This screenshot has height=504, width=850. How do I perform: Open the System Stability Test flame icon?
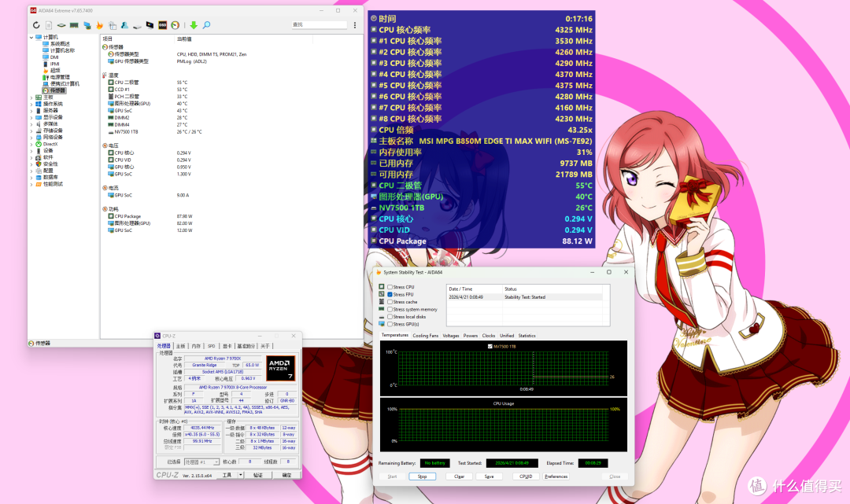point(100,25)
